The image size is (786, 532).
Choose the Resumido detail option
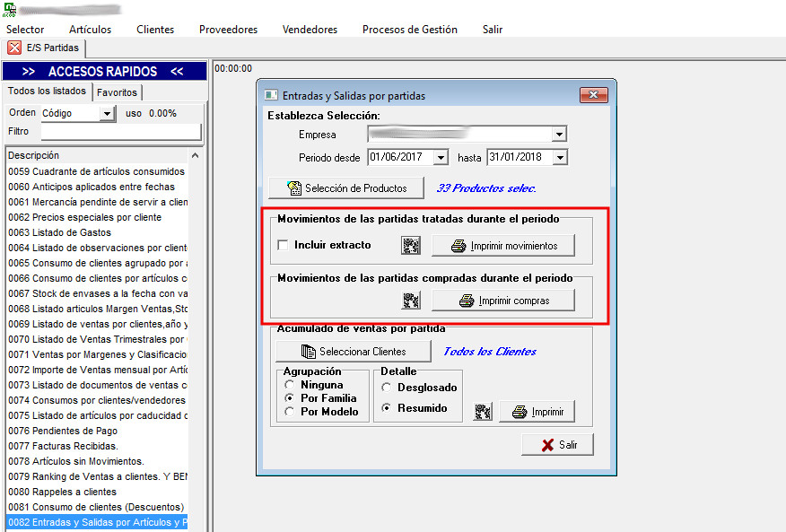click(386, 408)
